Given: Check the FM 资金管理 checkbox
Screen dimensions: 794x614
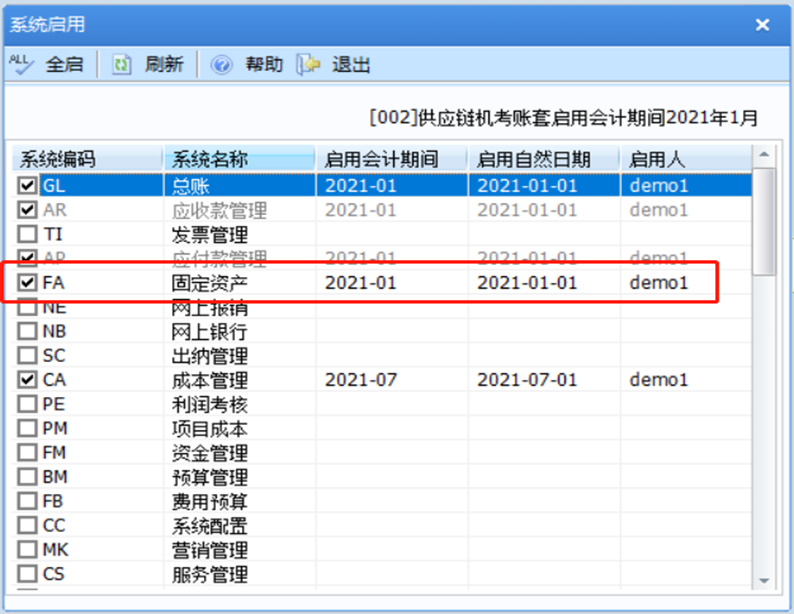Looking at the screenshot, I should tap(27, 453).
